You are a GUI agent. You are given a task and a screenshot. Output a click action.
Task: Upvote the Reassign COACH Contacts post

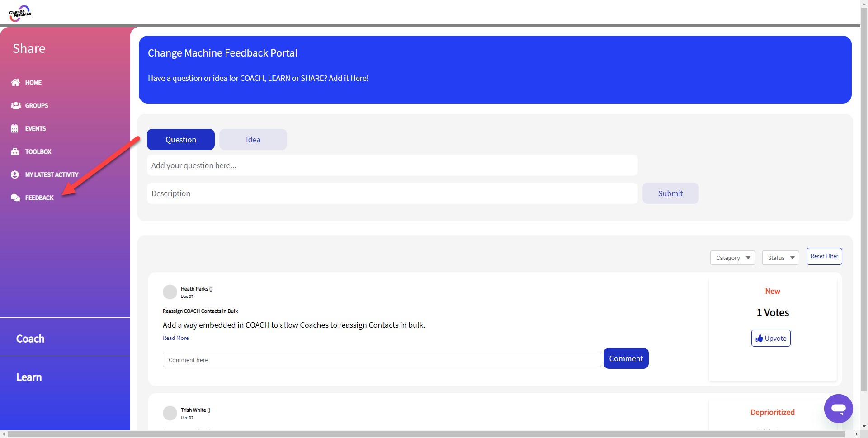click(771, 338)
